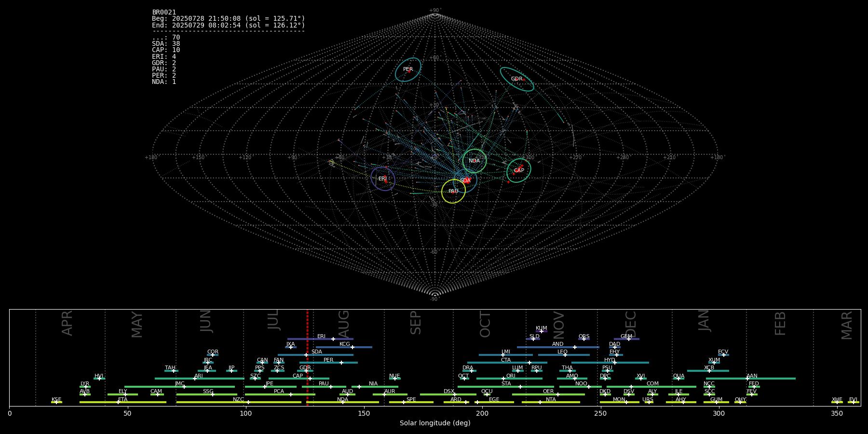This screenshot has height=434, width=868.
Task: Click the 'Solar longitude (deg)' axis title
Action: 435,423
